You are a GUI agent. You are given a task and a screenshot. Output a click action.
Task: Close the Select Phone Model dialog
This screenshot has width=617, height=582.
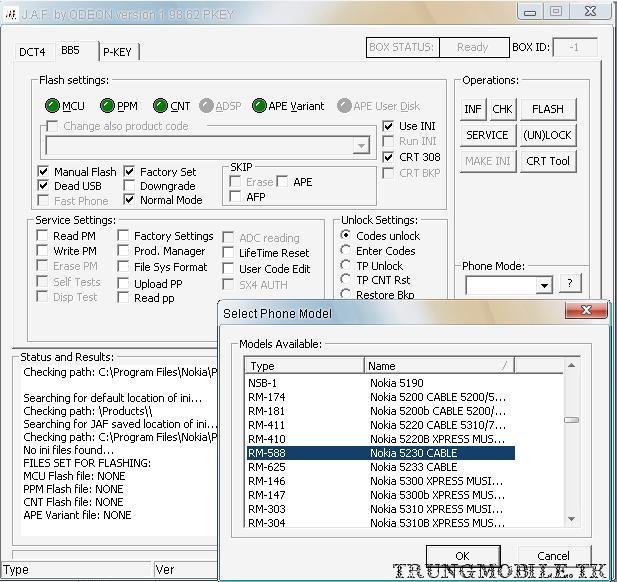point(586,310)
